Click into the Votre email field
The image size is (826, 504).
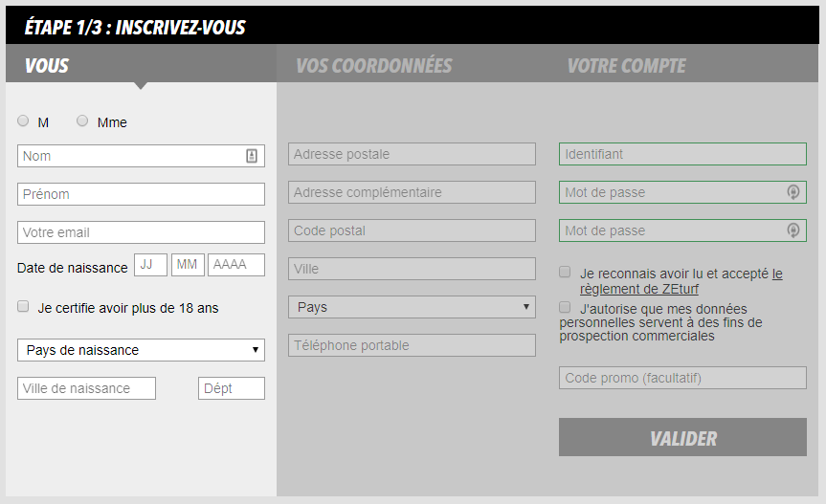[x=141, y=232]
